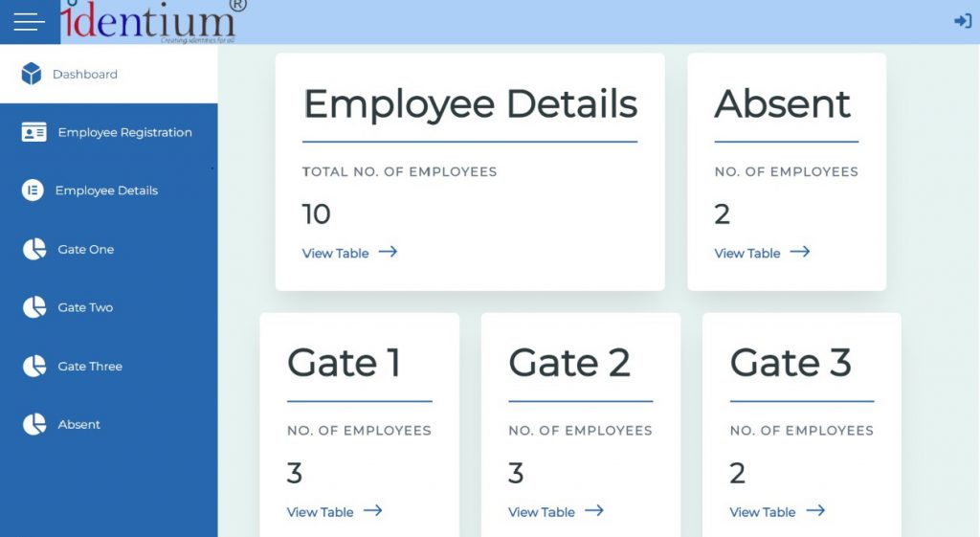Image resolution: width=980 pixels, height=537 pixels.
Task: Click the Gate Two pie chart icon
Action: (34, 307)
